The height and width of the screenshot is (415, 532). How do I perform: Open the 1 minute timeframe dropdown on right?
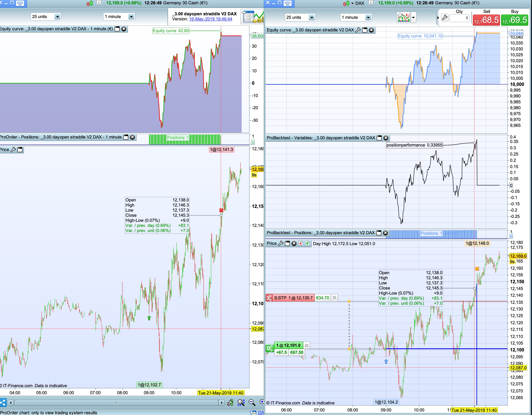click(x=368, y=17)
